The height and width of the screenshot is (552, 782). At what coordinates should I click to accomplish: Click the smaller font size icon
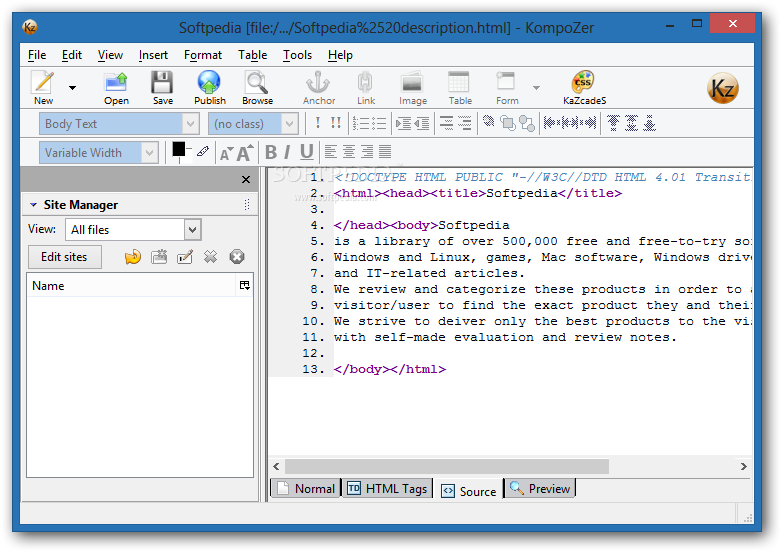[x=226, y=154]
